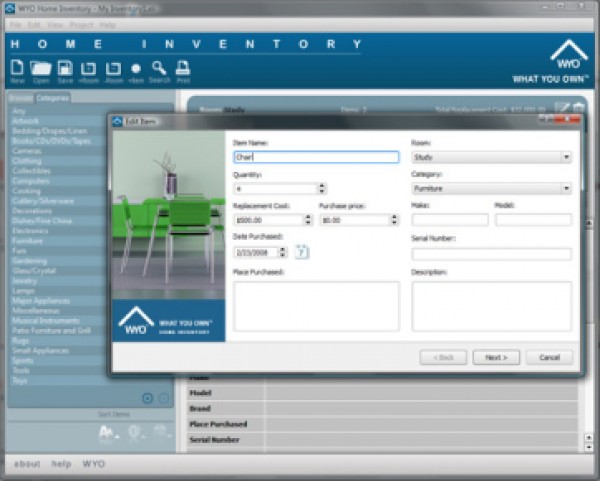Adjust Date Purchased spinner arrows
Image resolution: width=600 pixels, height=481 pixels.
282,252
